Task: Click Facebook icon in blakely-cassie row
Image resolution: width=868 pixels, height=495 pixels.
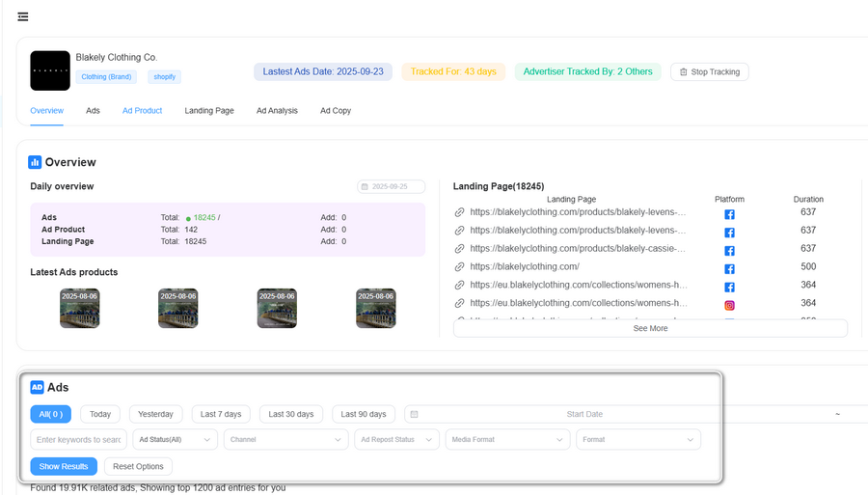Action: pos(730,251)
